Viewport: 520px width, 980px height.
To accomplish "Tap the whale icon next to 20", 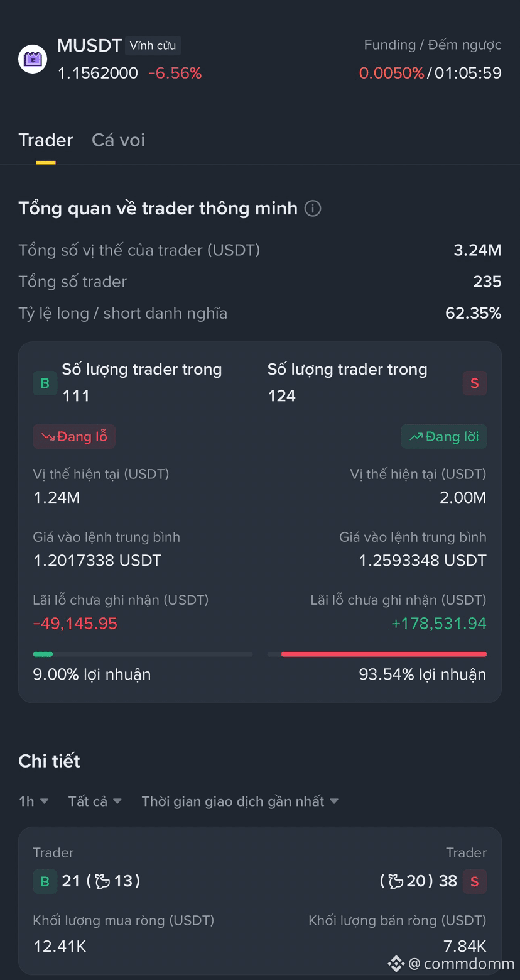I will click(x=396, y=881).
